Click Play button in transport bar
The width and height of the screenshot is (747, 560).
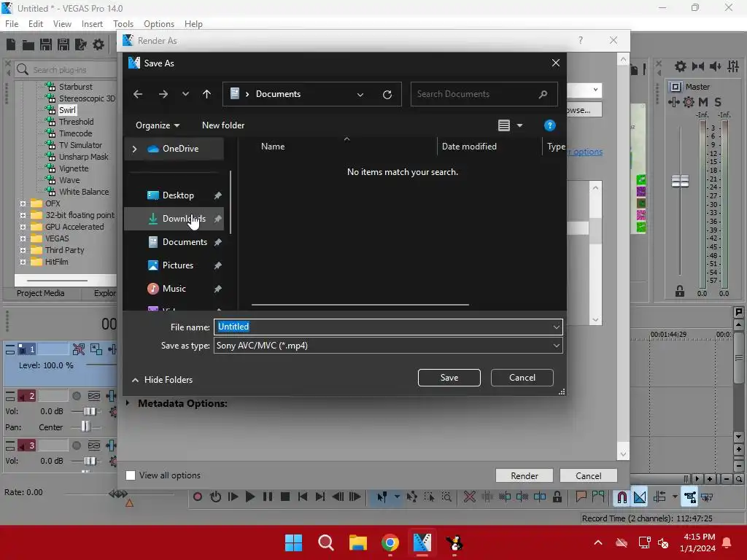[x=250, y=497]
